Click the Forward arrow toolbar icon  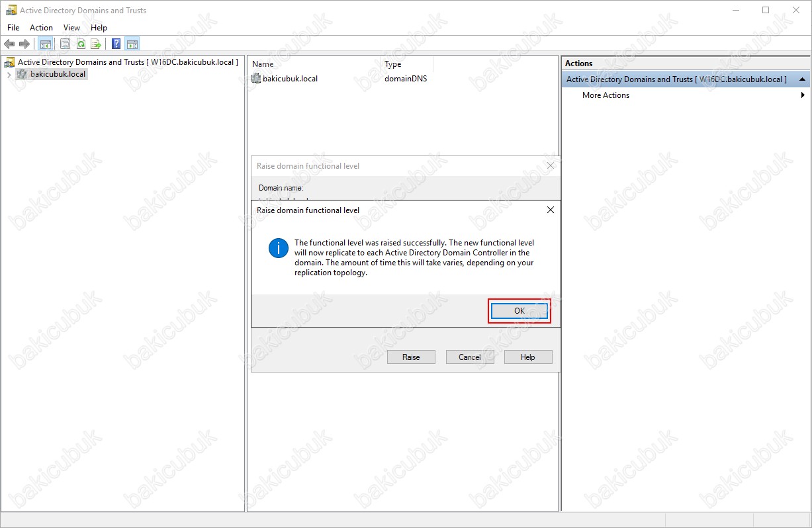pos(24,44)
